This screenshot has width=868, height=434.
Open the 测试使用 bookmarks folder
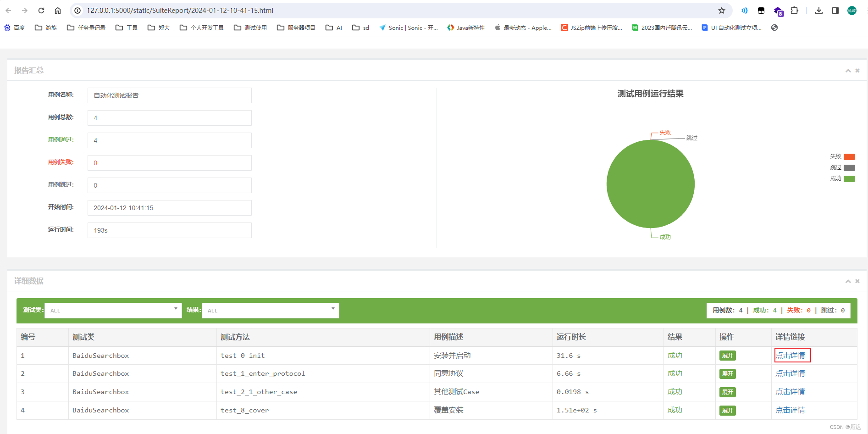coord(250,28)
